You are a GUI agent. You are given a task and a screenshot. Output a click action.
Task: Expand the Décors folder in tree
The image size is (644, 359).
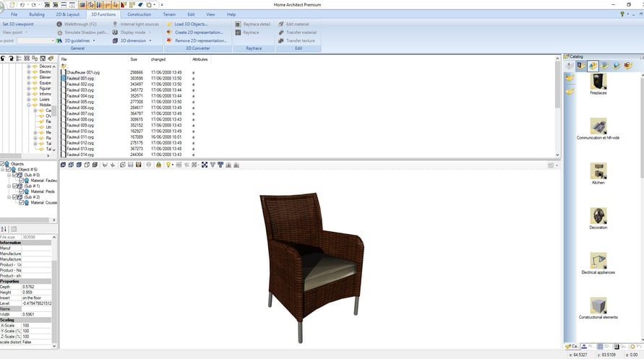(x=29, y=66)
